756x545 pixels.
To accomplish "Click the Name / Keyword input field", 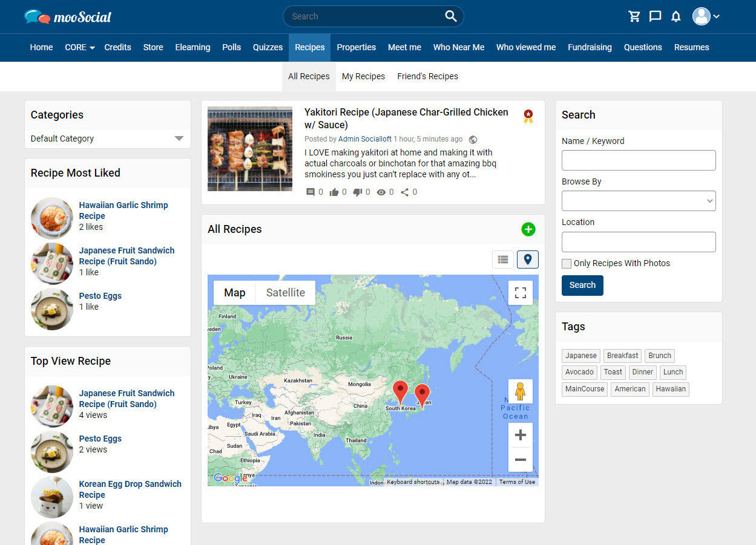I will (639, 160).
